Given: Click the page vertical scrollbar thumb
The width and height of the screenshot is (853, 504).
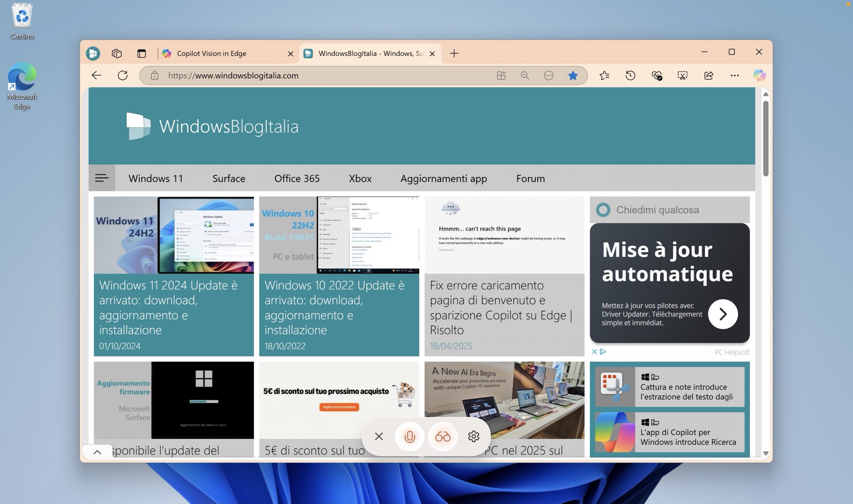Looking at the screenshot, I should 765,138.
